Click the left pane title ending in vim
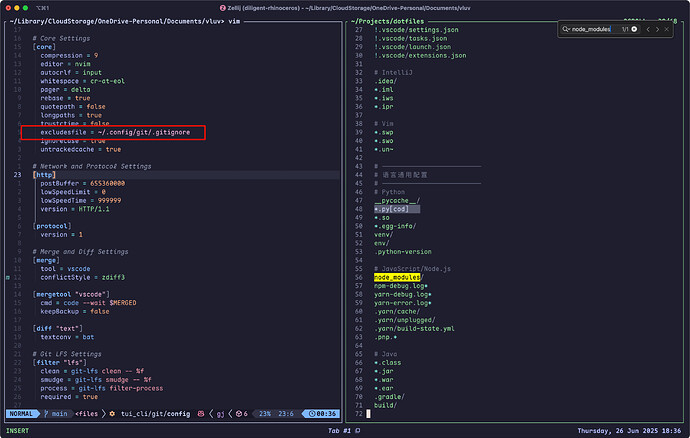 [x=125, y=21]
